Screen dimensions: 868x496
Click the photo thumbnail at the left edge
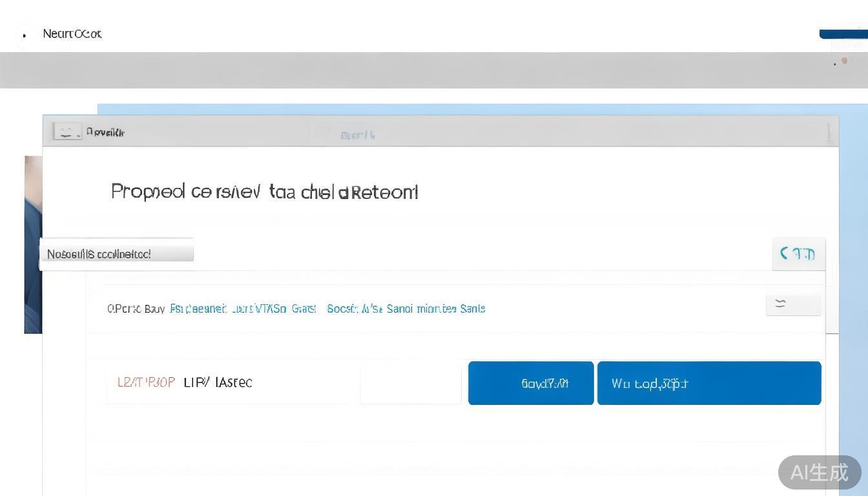[33, 244]
